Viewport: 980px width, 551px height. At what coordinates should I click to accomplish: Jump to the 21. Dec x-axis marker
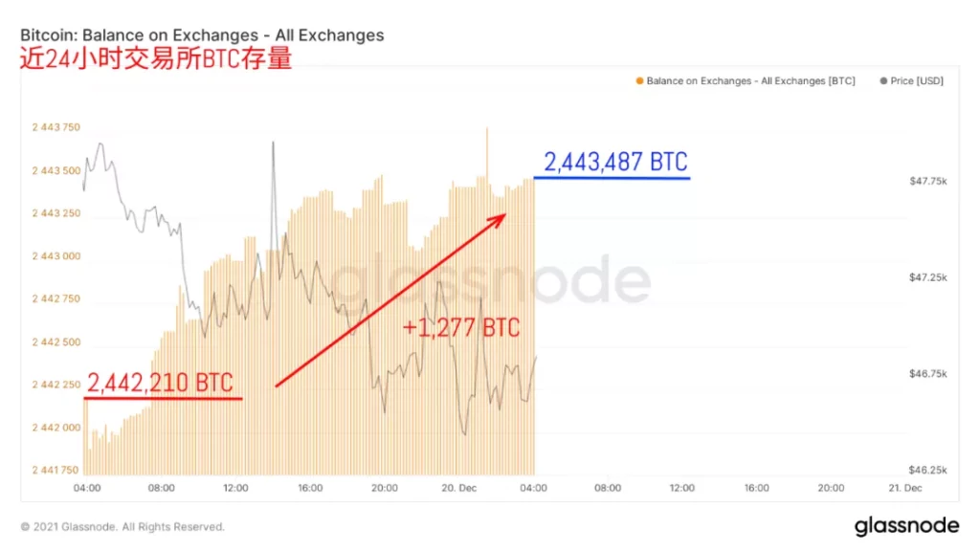904,488
